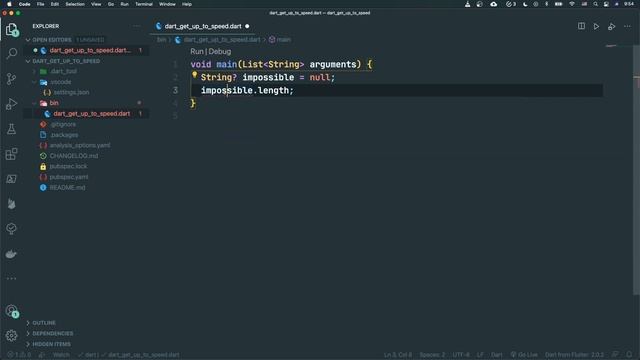The height and width of the screenshot is (360, 640).
Task: Click the Debug code lens link
Action: click(x=220, y=51)
